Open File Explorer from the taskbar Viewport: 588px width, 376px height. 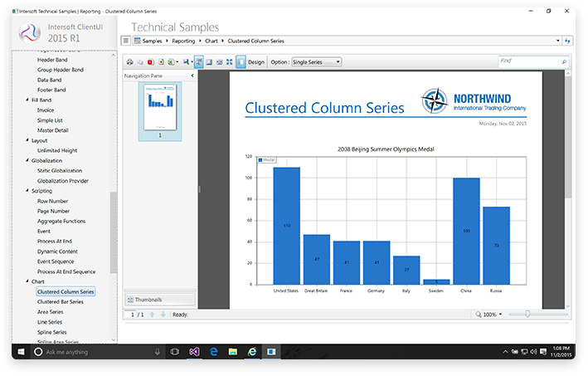click(x=232, y=352)
